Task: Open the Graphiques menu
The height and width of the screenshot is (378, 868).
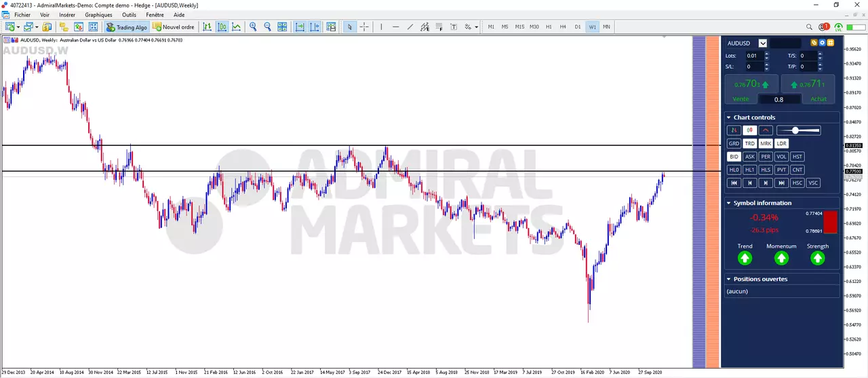Action: [99, 14]
